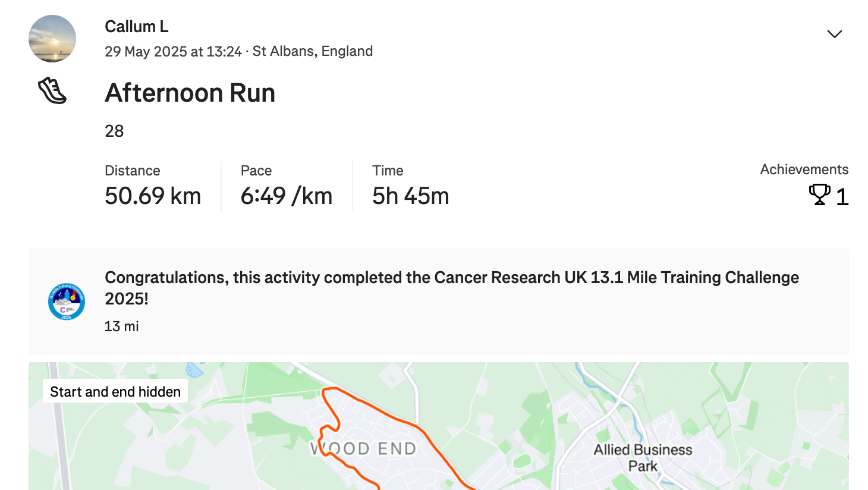Click the 6:49 /km pace value
Screen dimensions: 868x490
click(287, 196)
